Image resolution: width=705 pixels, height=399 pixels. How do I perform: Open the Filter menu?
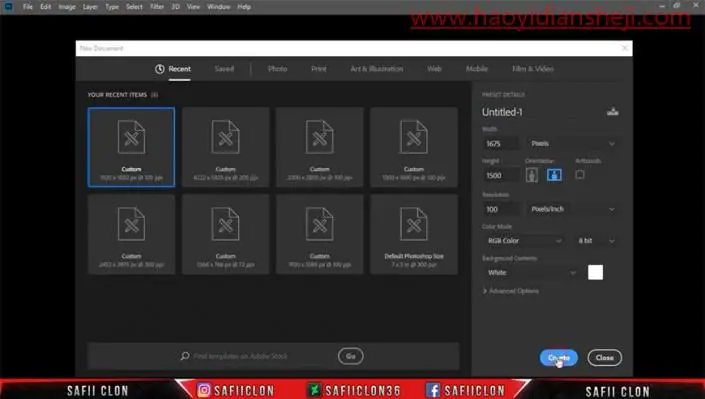pos(156,7)
